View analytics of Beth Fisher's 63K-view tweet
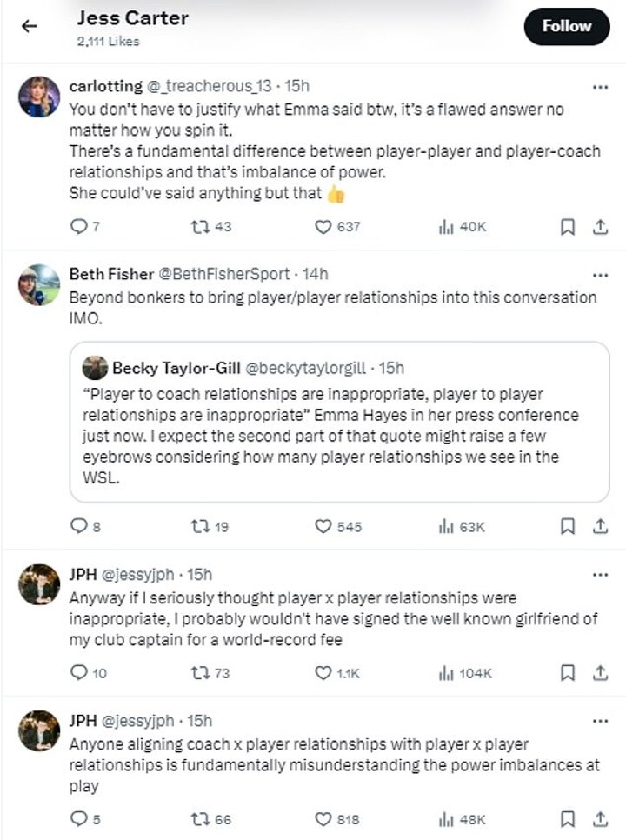 point(448,526)
